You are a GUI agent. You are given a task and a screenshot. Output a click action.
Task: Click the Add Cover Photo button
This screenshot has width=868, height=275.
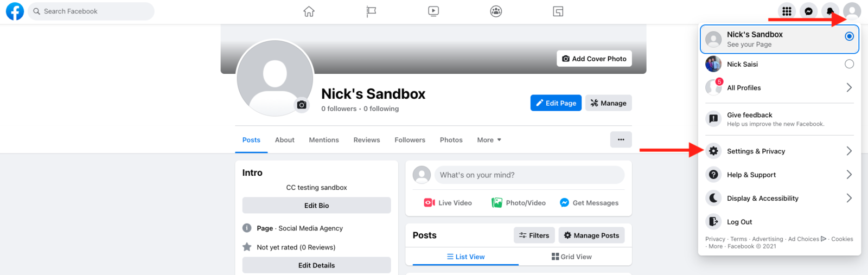tap(594, 59)
